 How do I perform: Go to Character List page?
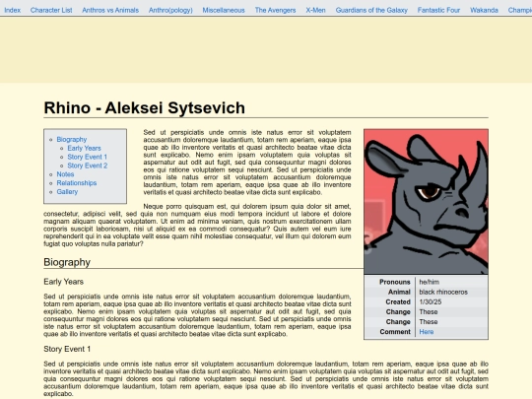[51, 10]
